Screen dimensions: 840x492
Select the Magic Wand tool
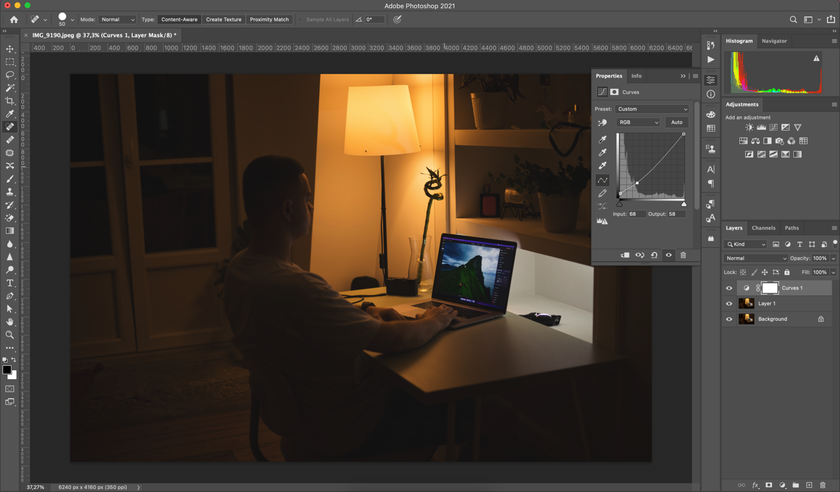(x=10, y=87)
